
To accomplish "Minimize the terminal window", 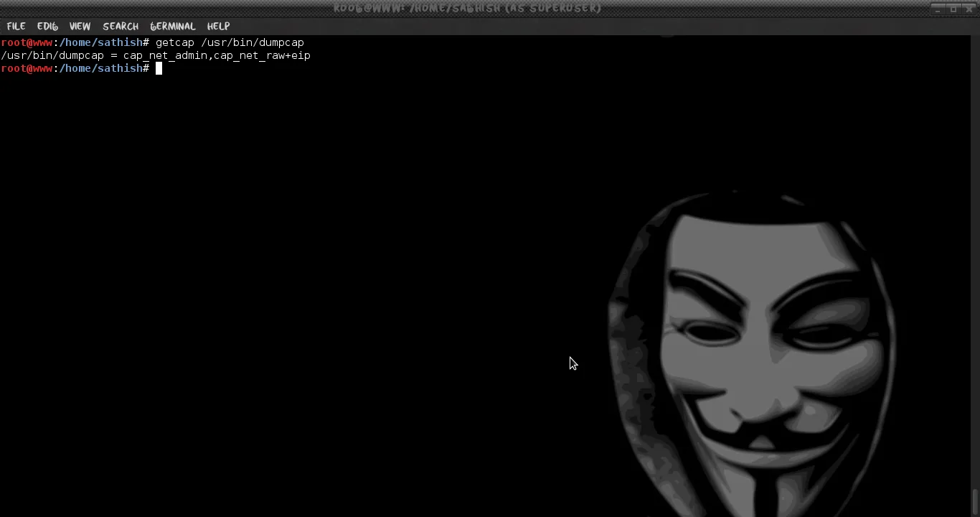I will click(x=938, y=9).
